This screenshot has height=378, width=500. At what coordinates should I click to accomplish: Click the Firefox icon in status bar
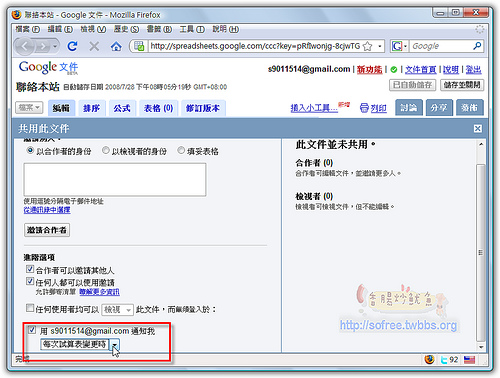point(429,360)
